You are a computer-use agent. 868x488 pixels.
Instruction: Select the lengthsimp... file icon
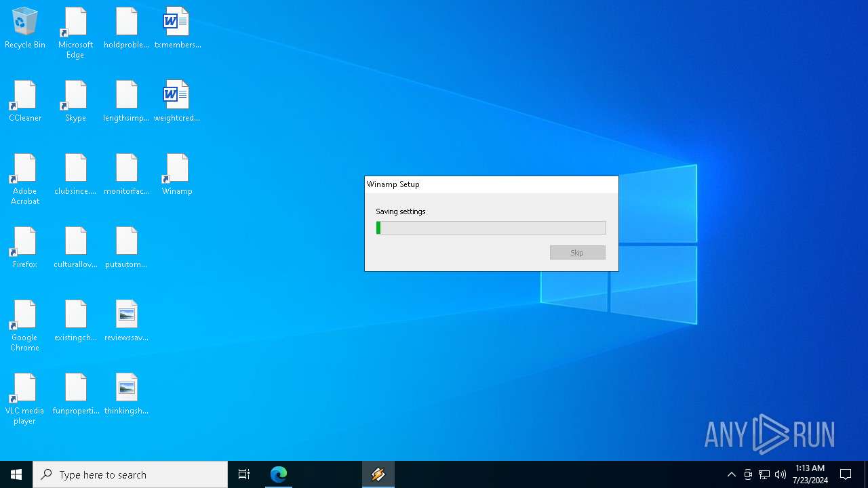pos(126,102)
